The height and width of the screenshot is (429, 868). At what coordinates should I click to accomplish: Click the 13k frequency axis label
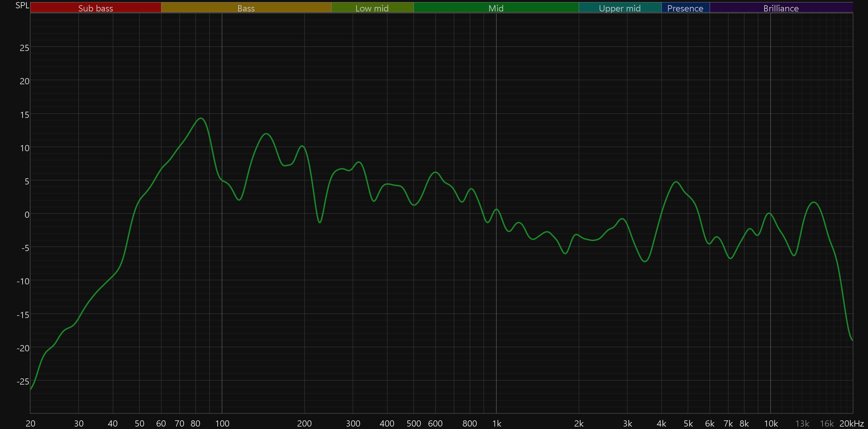pyautogui.click(x=802, y=423)
